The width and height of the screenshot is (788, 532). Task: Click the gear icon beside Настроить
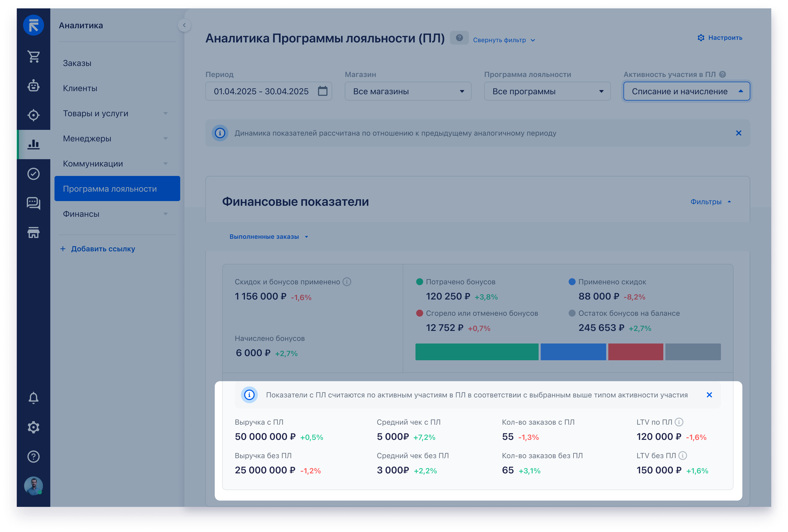tap(701, 38)
